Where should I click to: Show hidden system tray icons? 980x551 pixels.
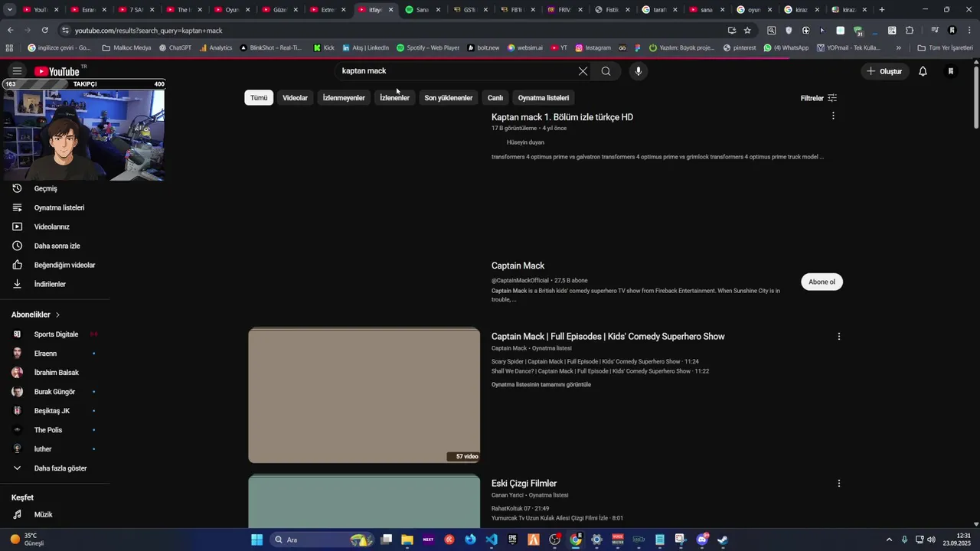click(889, 540)
